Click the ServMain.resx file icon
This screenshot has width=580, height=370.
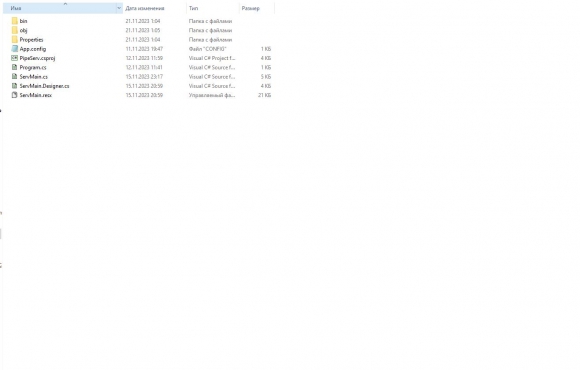pyautogui.click(x=14, y=95)
